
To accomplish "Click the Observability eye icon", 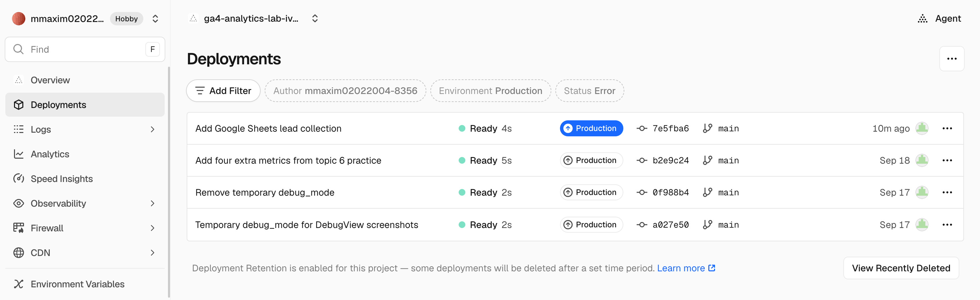I will pos(19,203).
